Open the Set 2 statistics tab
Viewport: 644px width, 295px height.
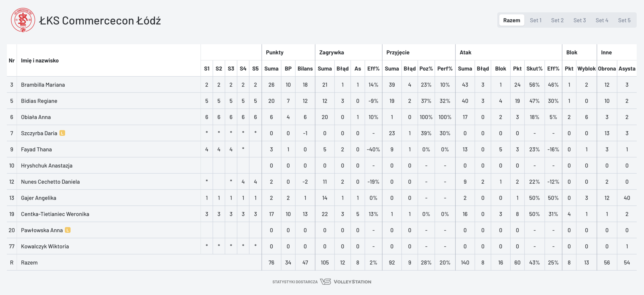(x=557, y=20)
